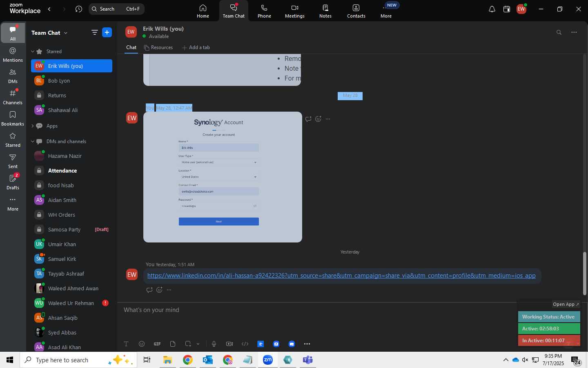Screen dimensions: 588x368
Task: Open the Bookmarks sidebar view
Action: 13,119
